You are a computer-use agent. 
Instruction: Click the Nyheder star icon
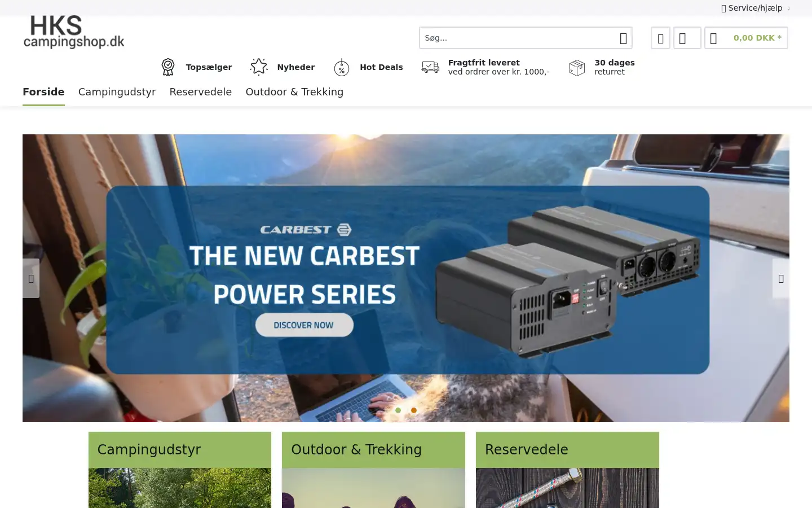[x=259, y=67]
